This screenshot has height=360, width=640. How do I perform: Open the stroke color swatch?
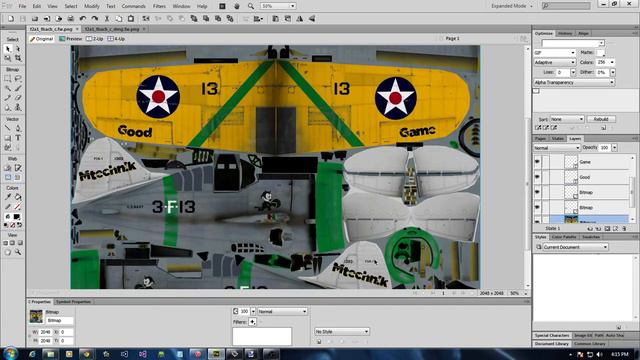click(x=17, y=207)
